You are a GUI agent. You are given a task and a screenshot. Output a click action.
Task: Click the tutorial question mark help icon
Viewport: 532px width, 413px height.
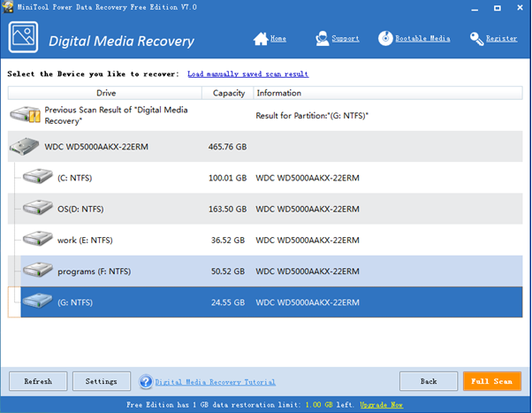(x=146, y=381)
